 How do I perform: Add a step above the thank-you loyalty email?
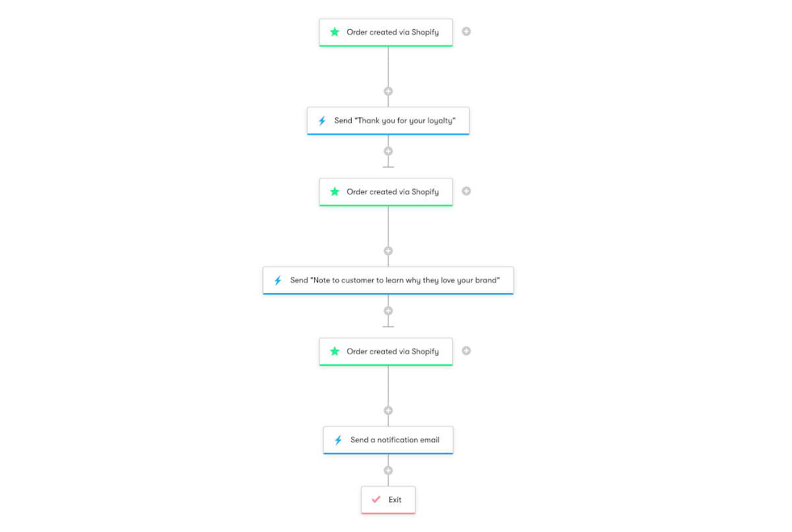click(x=388, y=90)
